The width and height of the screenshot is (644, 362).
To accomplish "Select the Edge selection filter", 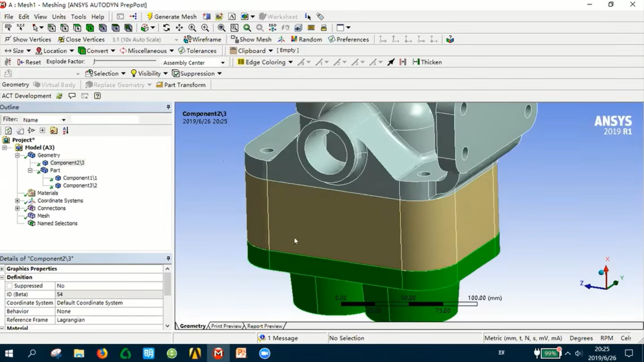I will coord(64,28).
